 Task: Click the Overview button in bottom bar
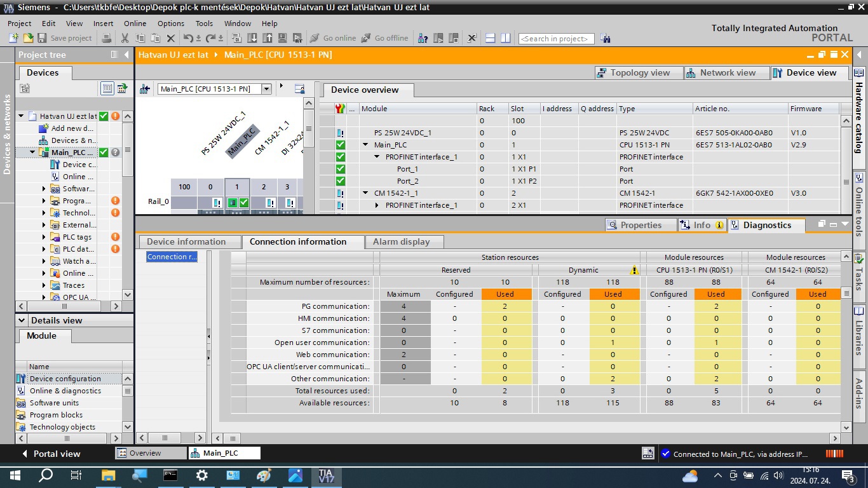point(150,453)
